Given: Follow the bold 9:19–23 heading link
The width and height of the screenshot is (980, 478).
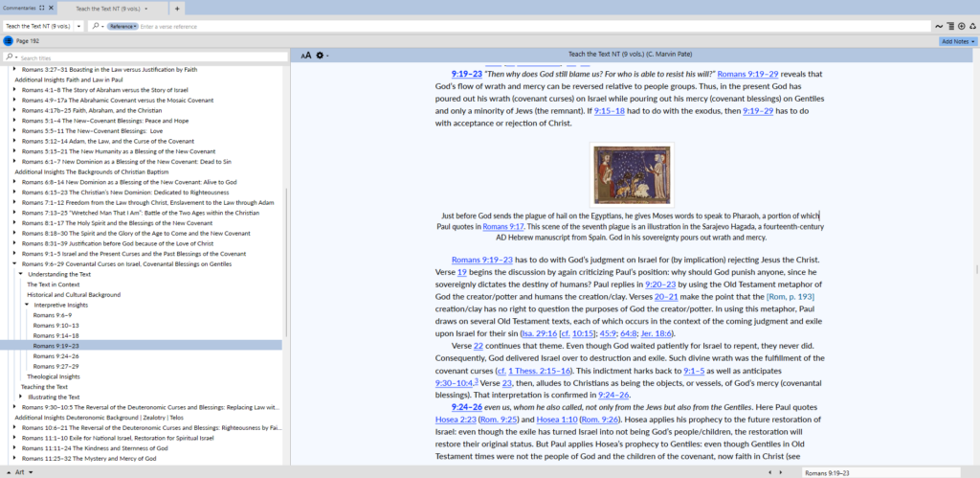Looking at the screenshot, I should [466, 74].
